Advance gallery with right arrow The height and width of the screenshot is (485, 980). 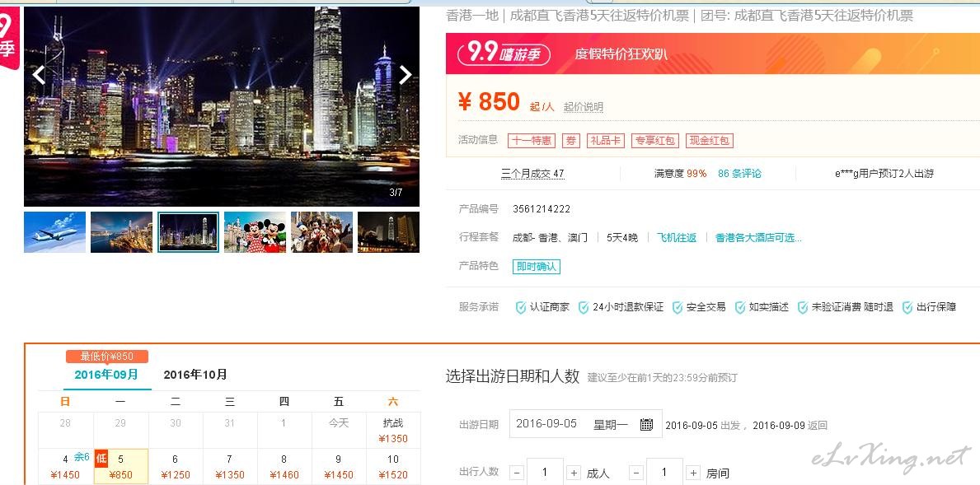click(x=405, y=75)
